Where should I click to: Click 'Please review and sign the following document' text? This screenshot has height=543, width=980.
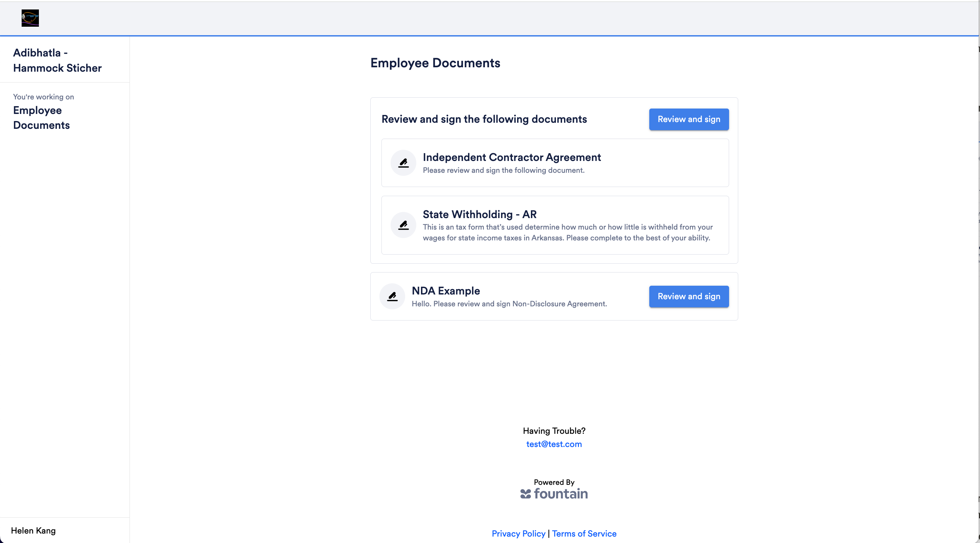(x=504, y=170)
